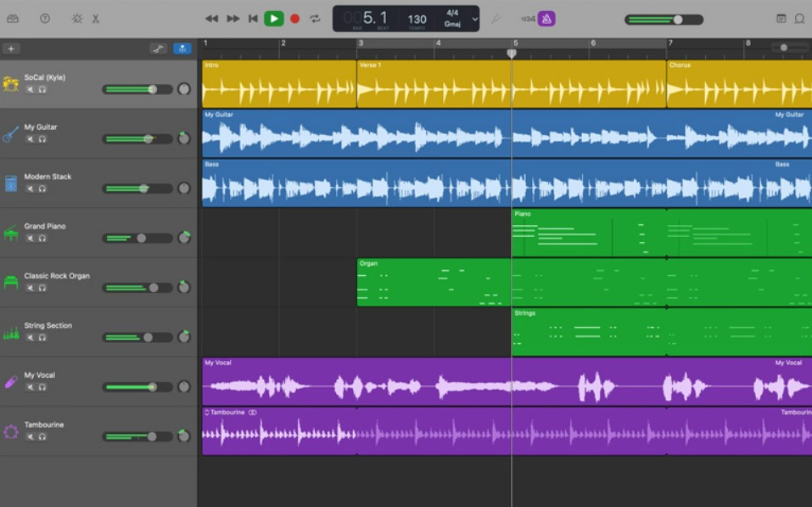The image size is (812, 507).
Task: Click the String Section track name
Action: point(48,325)
